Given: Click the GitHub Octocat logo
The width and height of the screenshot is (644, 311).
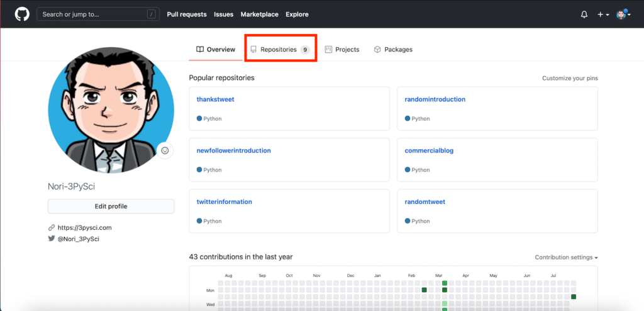Looking at the screenshot, I should 22,14.
